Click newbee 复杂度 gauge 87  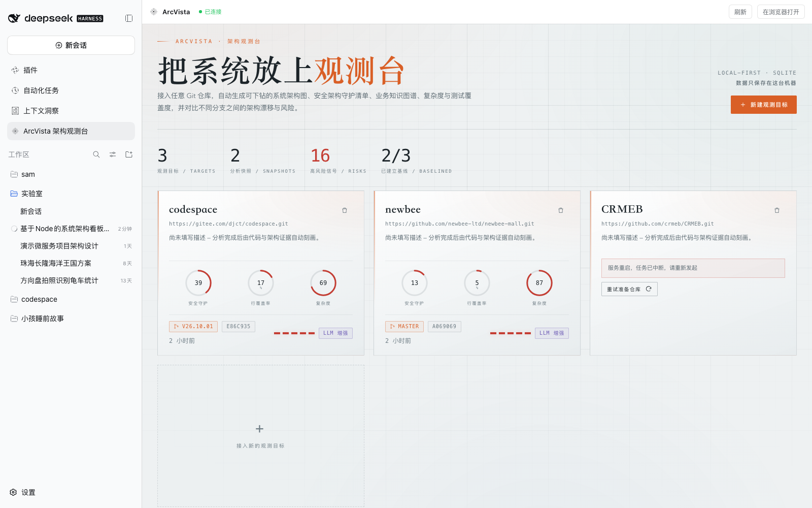539,283
